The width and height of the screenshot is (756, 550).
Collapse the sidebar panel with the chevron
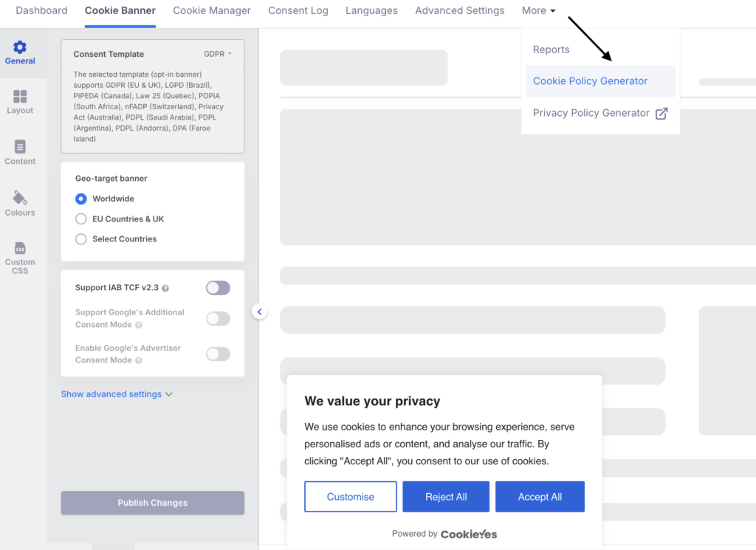(x=259, y=312)
